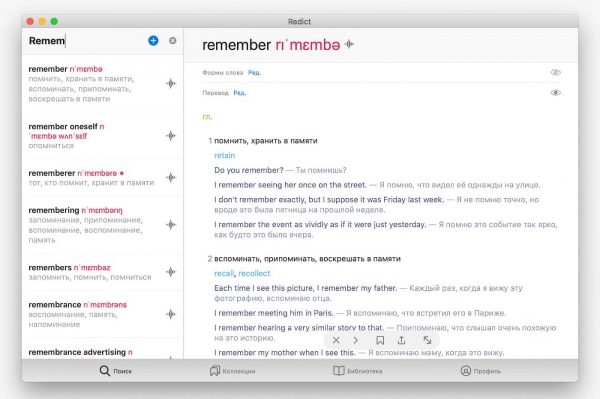Click the green zoom window button
The width and height of the screenshot is (600, 399).
point(54,21)
